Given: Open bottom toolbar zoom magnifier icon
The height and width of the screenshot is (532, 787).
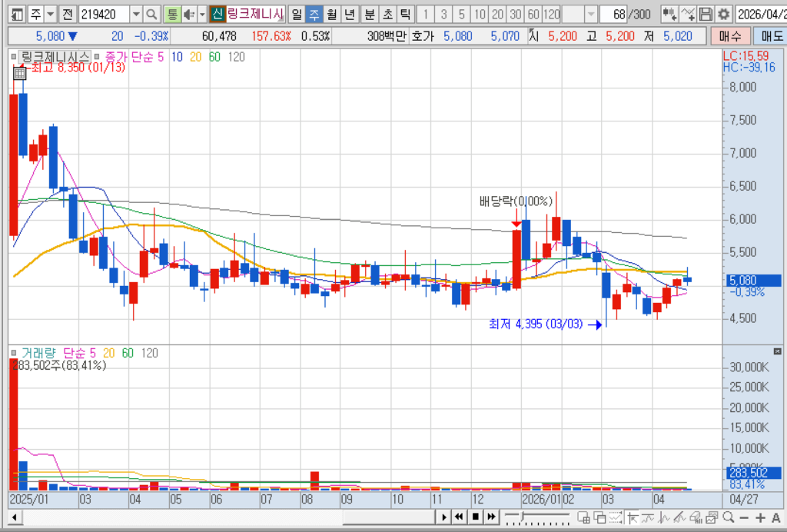Looking at the screenshot, I should click(x=729, y=517).
